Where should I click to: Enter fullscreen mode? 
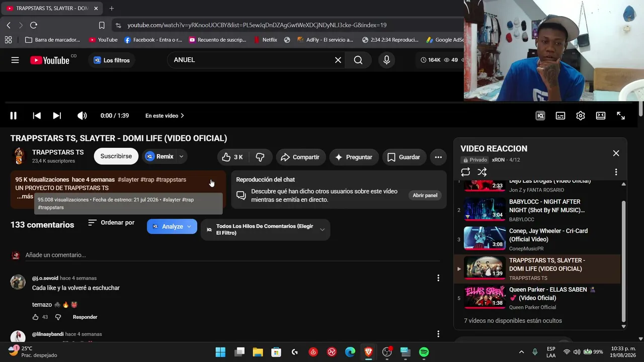[x=621, y=116]
